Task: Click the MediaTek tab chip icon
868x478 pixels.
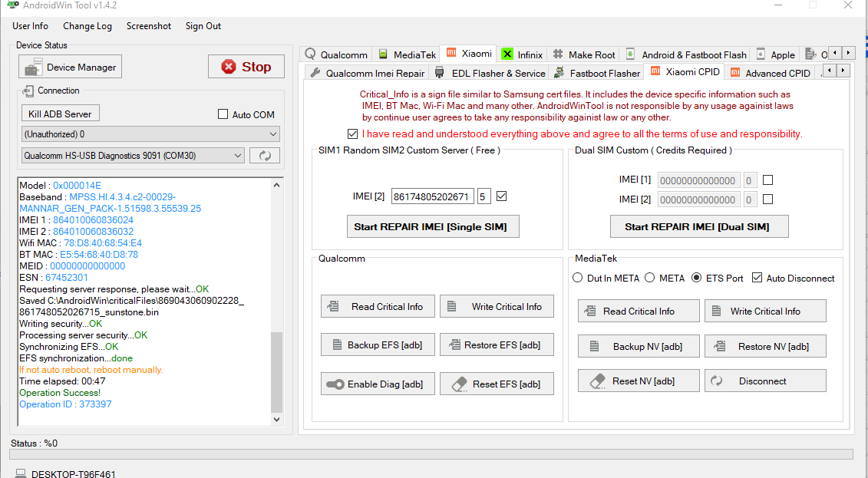Action: pos(383,54)
